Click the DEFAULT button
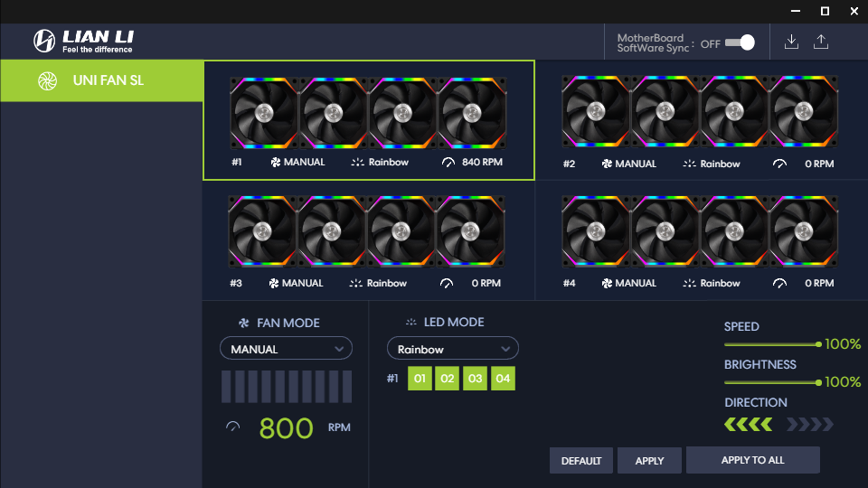868x488 pixels. coord(581,460)
